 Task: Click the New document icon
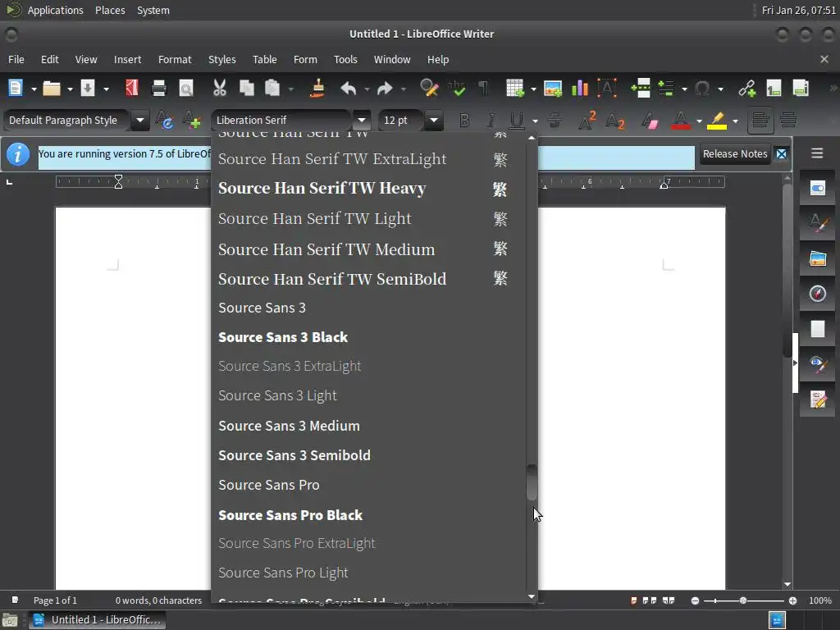click(x=16, y=88)
